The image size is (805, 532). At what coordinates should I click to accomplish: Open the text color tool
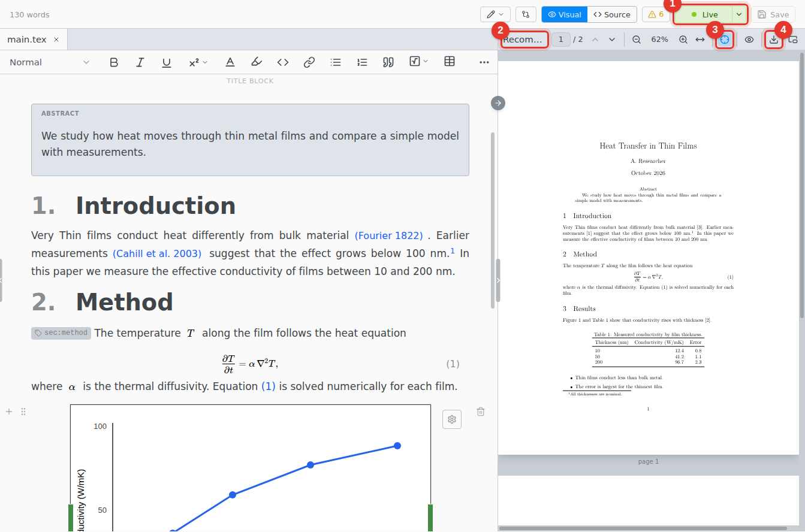230,62
